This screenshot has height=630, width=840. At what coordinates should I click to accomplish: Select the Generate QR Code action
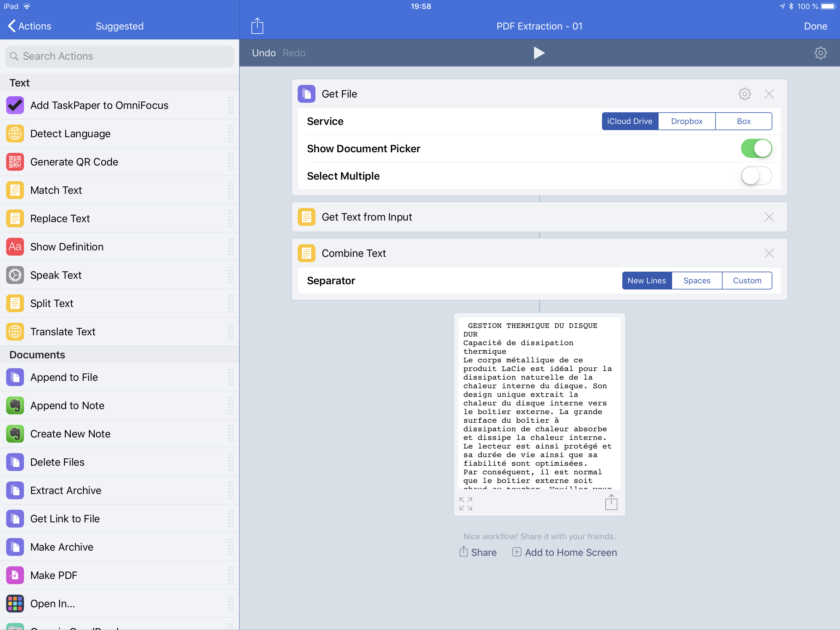tap(74, 162)
